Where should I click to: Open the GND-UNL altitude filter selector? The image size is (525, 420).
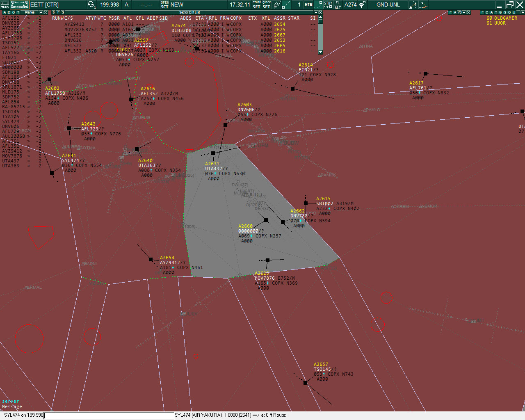pyautogui.click(x=388, y=5)
